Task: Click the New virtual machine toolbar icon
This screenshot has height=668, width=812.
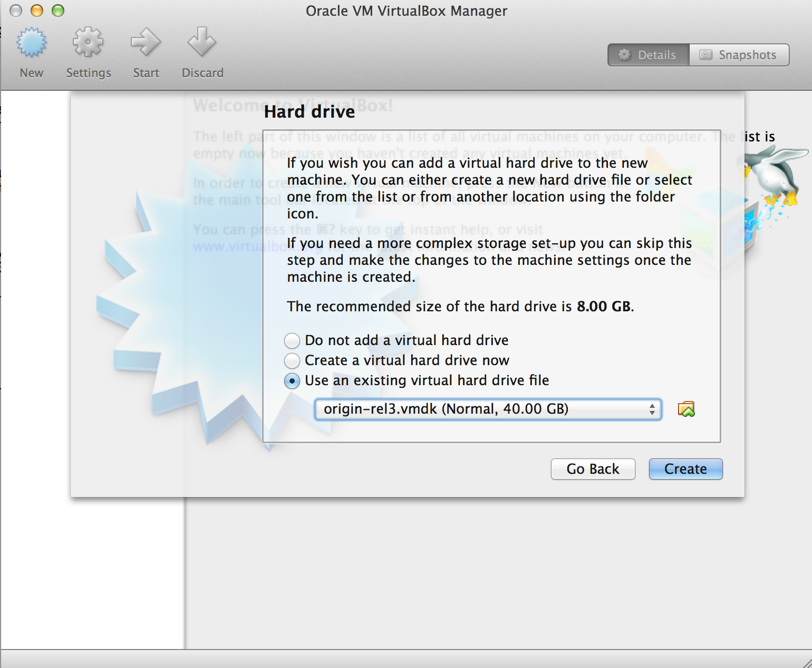Action: (x=32, y=43)
